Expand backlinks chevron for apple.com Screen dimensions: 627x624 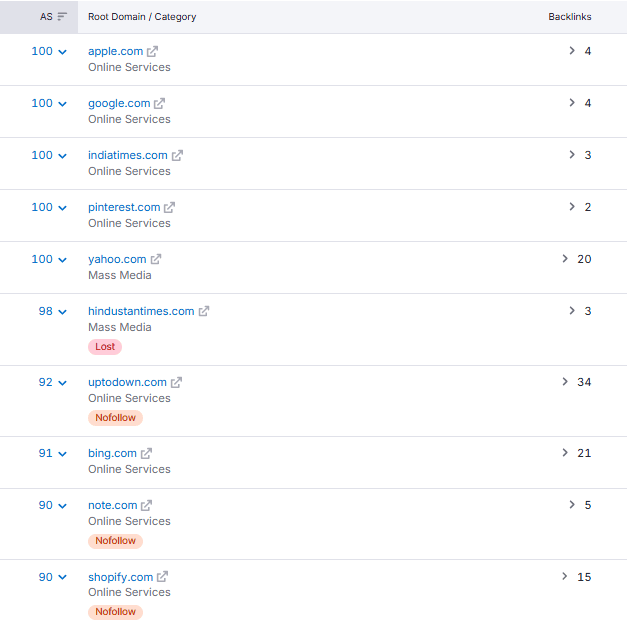572,50
